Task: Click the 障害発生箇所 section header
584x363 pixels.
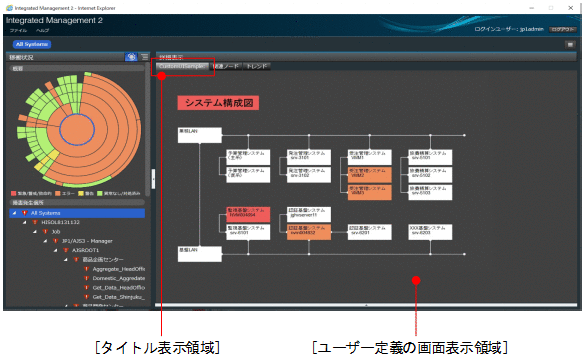Action: coord(77,202)
